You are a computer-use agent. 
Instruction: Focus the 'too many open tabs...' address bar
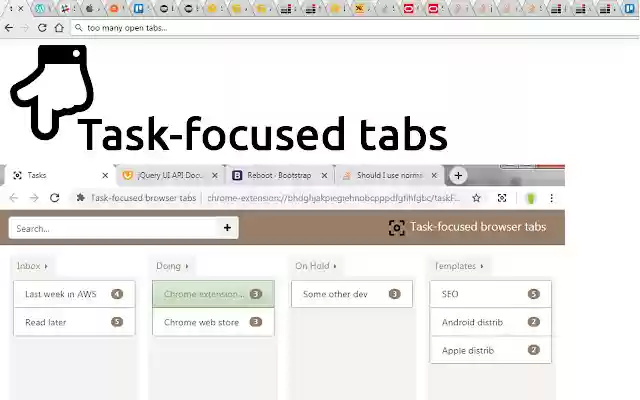point(354,28)
